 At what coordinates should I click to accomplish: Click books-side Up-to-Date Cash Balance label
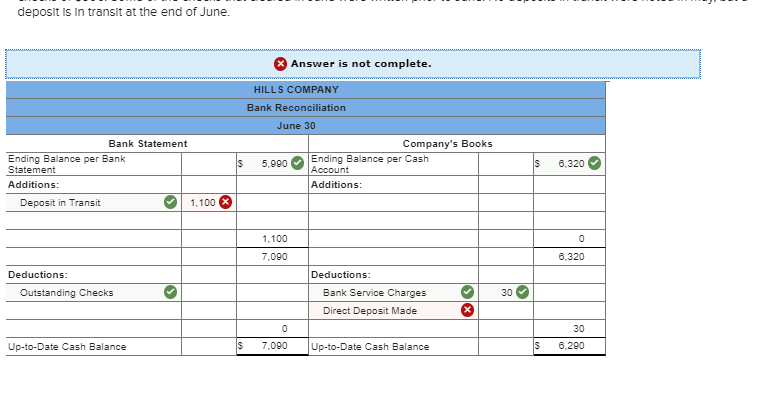[370, 346]
